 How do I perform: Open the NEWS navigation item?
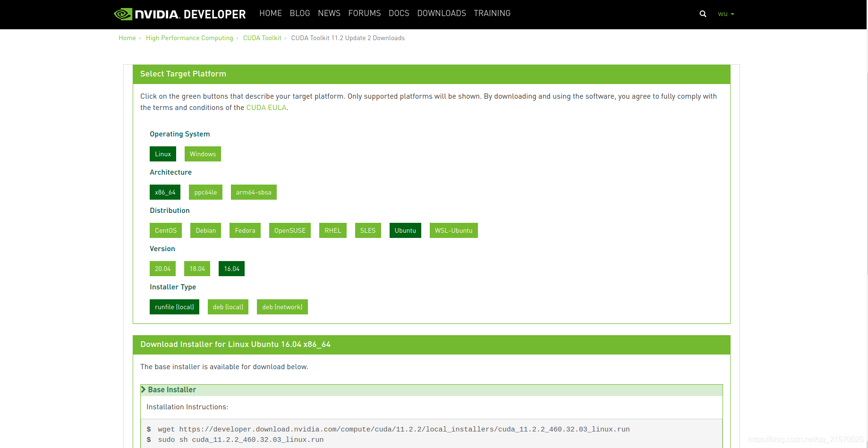329,13
